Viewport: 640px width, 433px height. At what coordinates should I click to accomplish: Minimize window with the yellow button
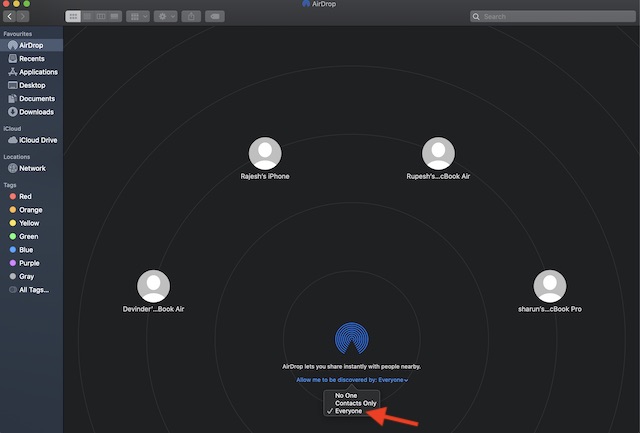[x=16, y=4]
